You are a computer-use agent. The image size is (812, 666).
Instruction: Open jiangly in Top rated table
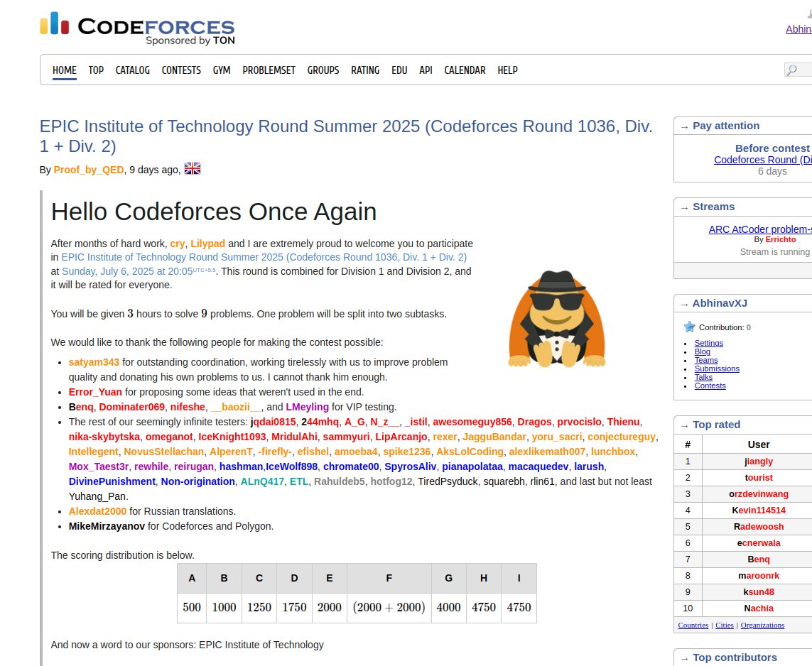[x=759, y=462]
